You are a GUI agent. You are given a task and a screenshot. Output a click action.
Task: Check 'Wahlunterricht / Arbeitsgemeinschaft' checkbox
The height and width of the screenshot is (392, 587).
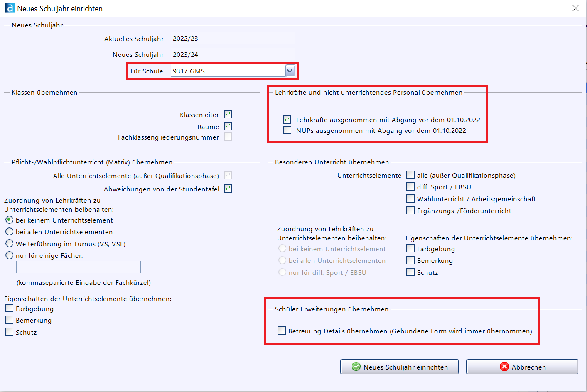(410, 198)
